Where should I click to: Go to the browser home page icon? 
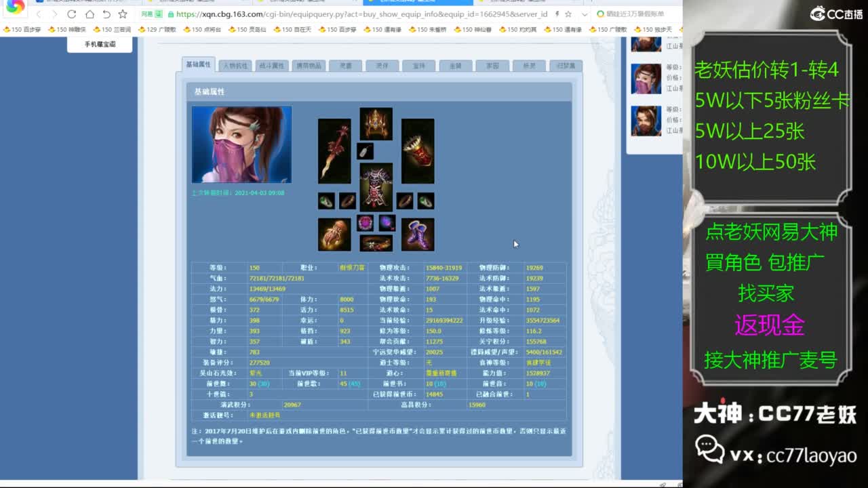90,14
